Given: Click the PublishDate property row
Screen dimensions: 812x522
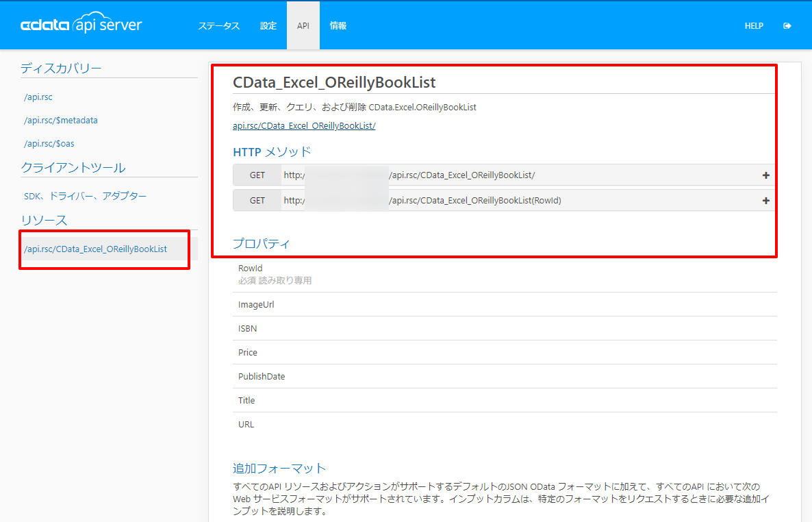Looking at the screenshot, I should click(x=505, y=376).
